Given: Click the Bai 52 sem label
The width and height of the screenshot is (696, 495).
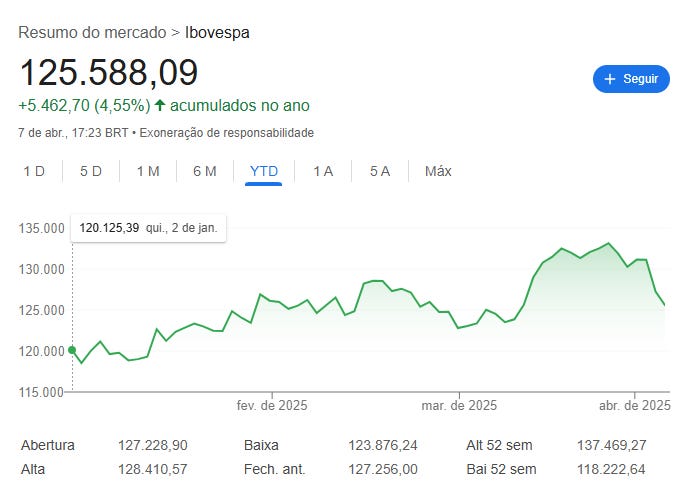Looking at the screenshot, I should coord(501,469).
